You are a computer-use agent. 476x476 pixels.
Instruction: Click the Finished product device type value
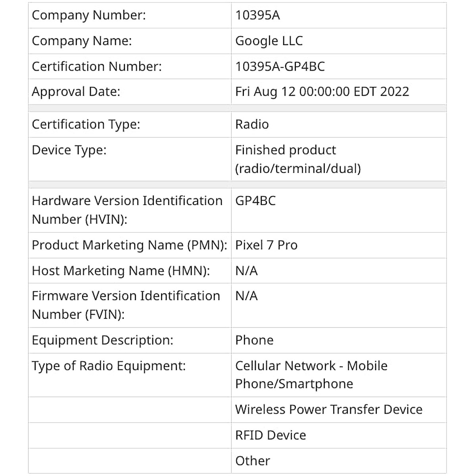tap(297, 159)
